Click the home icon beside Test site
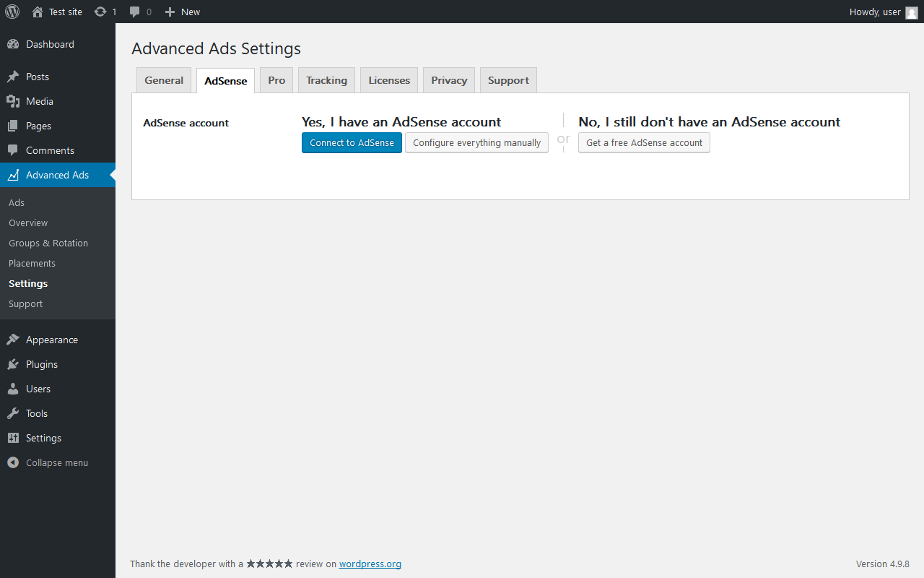The width and height of the screenshot is (924, 578). [38, 12]
